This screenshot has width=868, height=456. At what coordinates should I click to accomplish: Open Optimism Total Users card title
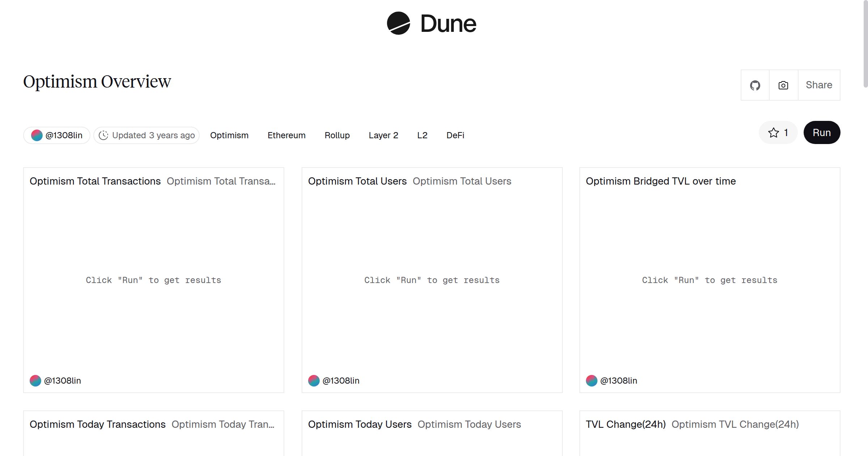(x=357, y=181)
